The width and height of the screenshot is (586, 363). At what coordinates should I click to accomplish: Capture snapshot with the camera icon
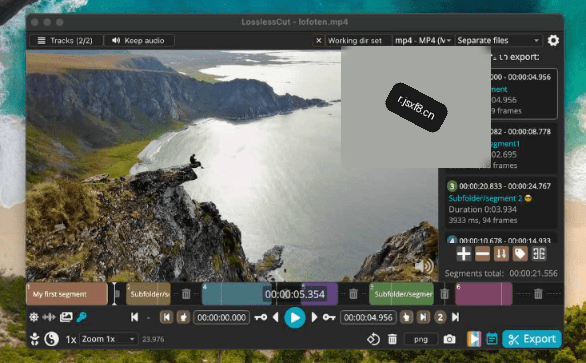pos(449,339)
